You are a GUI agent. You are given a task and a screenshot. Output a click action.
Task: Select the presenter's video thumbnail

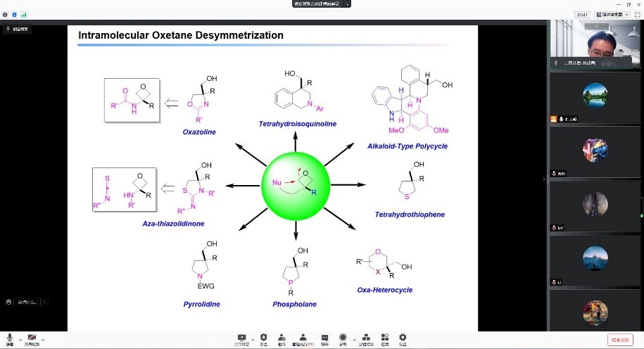point(595,44)
